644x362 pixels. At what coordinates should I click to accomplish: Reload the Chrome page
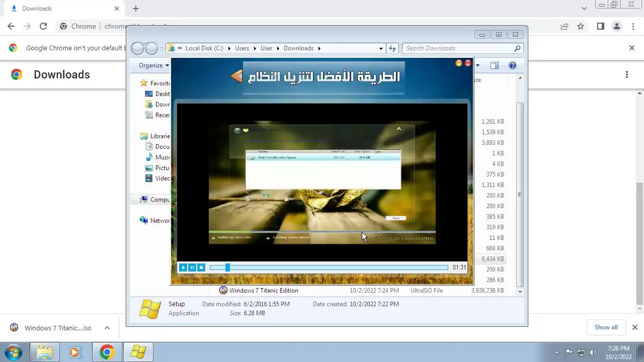(43, 26)
